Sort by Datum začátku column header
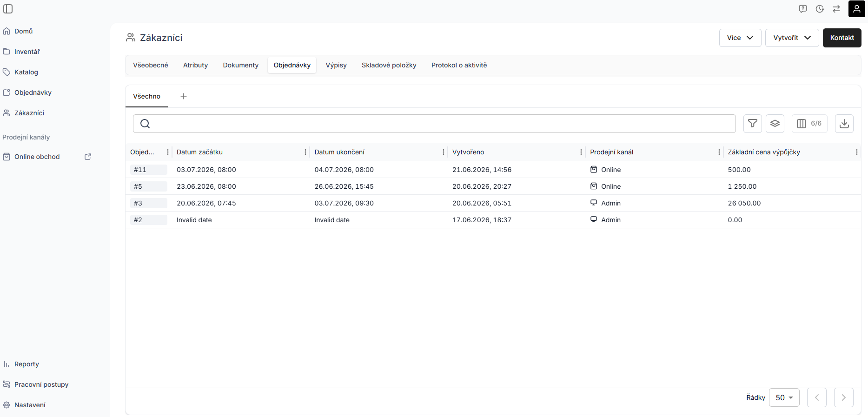The image size is (868, 417). coord(199,152)
